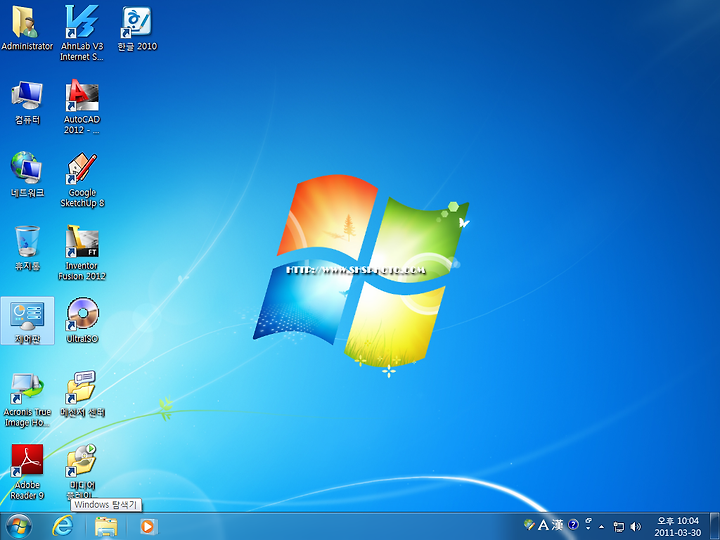Launch Internet Explorer from the taskbar
720x540 pixels.
(62, 526)
